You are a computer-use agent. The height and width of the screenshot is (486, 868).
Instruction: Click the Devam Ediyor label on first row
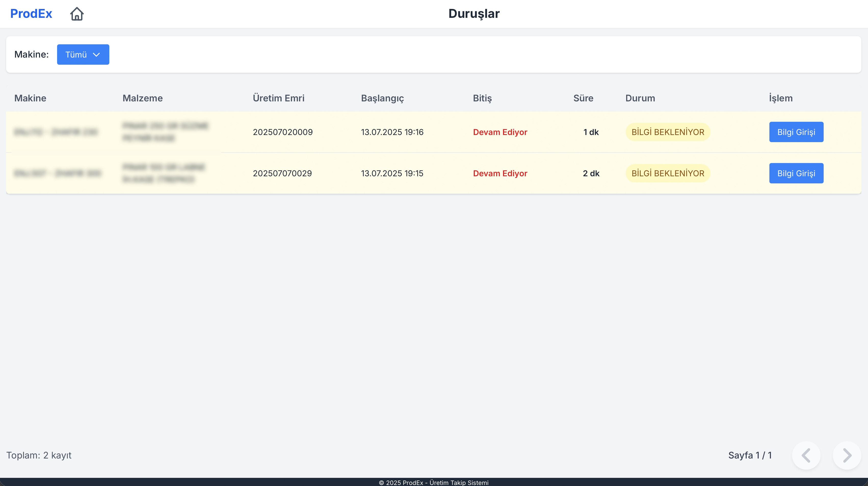[x=500, y=132]
